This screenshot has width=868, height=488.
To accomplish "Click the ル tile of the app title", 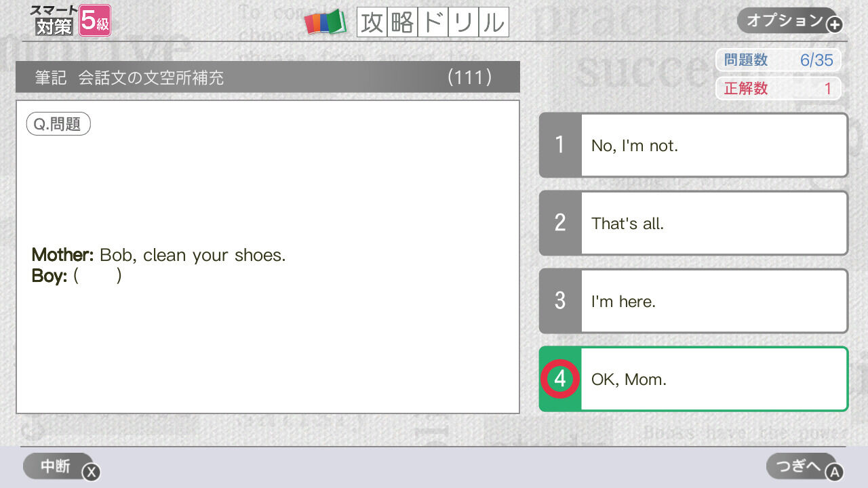I will coord(494,22).
